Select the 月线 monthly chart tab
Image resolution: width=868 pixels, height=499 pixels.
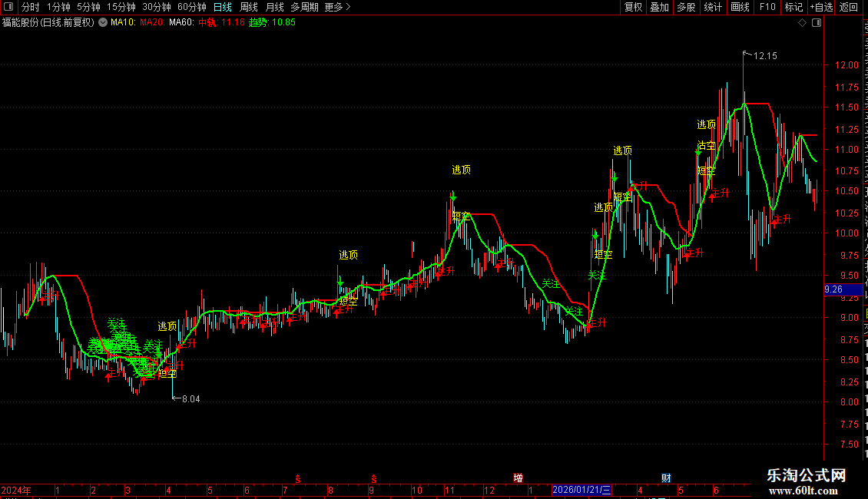coord(274,7)
